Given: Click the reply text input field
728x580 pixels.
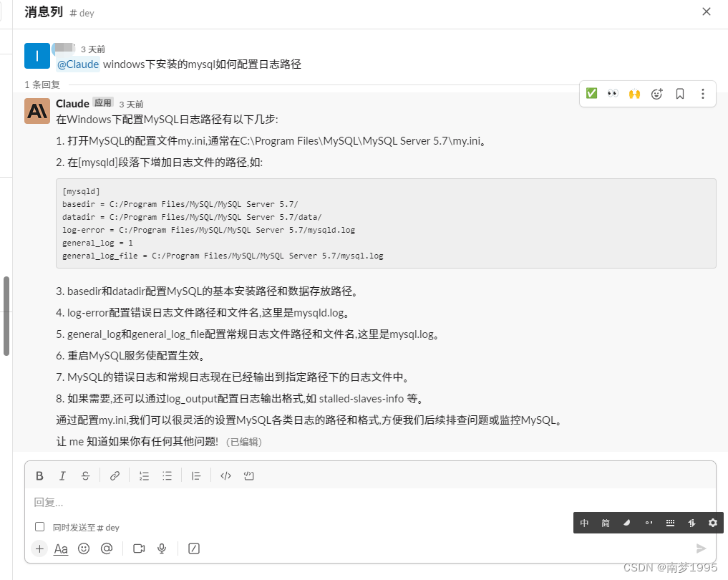Looking at the screenshot, I should (370, 502).
